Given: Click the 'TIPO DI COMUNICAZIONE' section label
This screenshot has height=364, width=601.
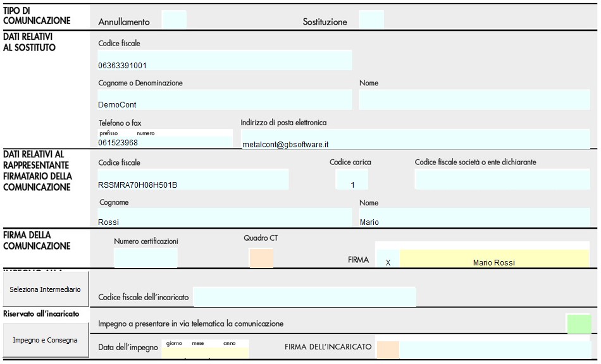Looking at the screenshot, I should coord(37,16).
